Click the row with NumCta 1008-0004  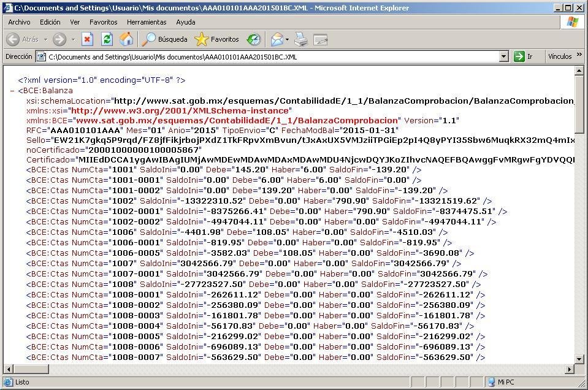coord(250,326)
